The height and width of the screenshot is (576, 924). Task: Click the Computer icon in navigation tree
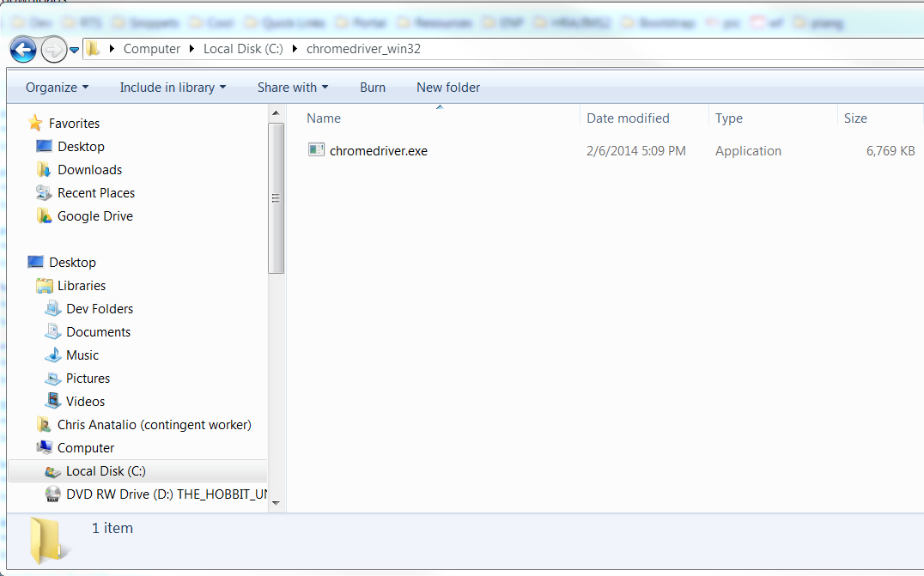[x=44, y=447]
